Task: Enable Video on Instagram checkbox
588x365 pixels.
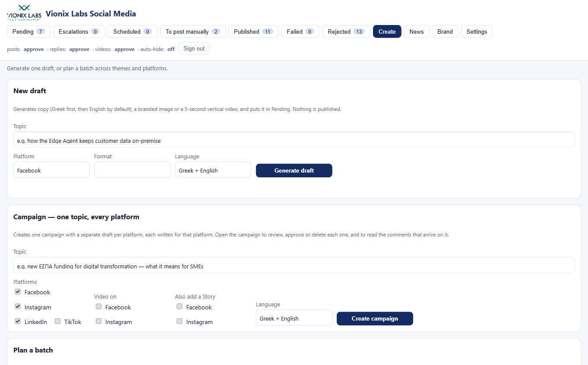Action: click(98, 321)
